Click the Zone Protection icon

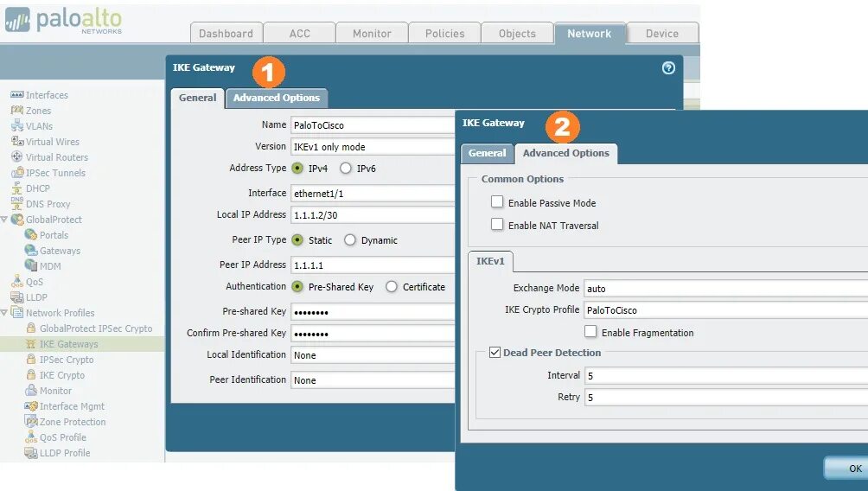pos(31,421)
